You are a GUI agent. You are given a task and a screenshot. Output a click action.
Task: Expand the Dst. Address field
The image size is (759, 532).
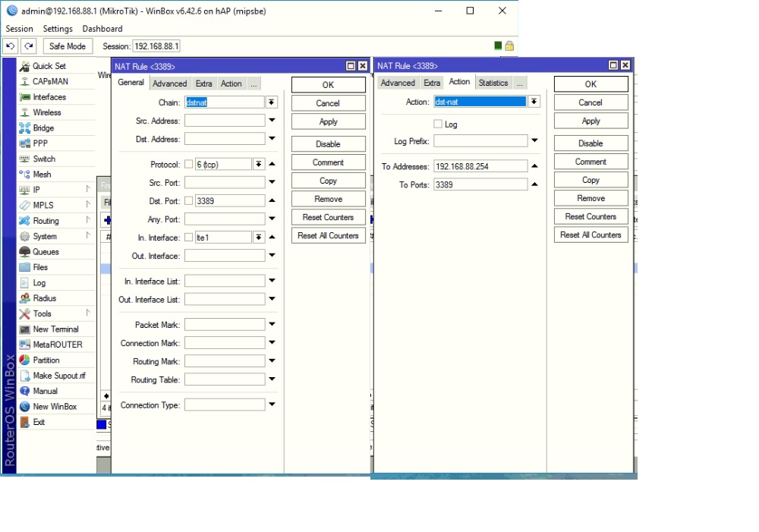click(x=272, y=138)
